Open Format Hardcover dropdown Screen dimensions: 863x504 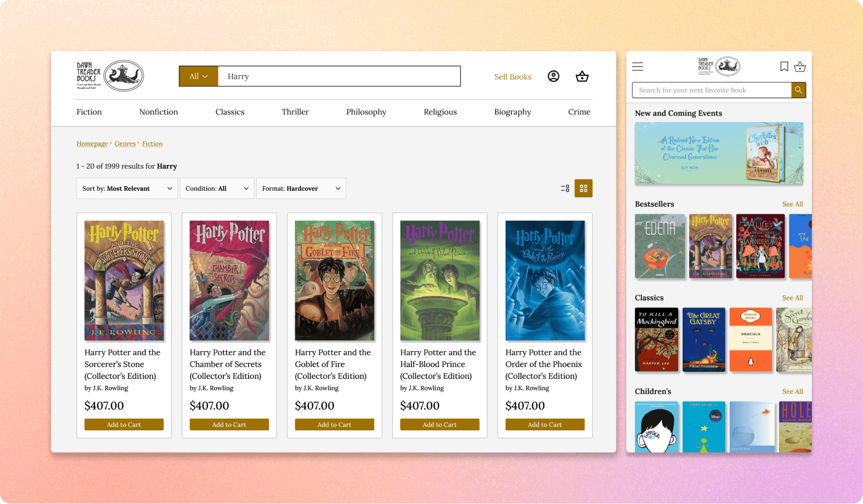point(301,188)
